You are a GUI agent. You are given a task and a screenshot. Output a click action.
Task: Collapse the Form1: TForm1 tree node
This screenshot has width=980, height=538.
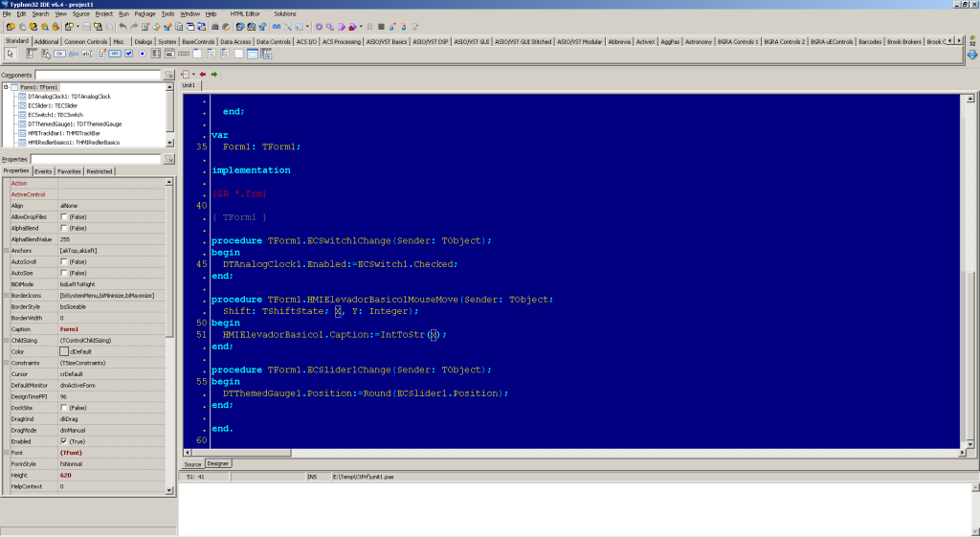(x=6, y=87)
